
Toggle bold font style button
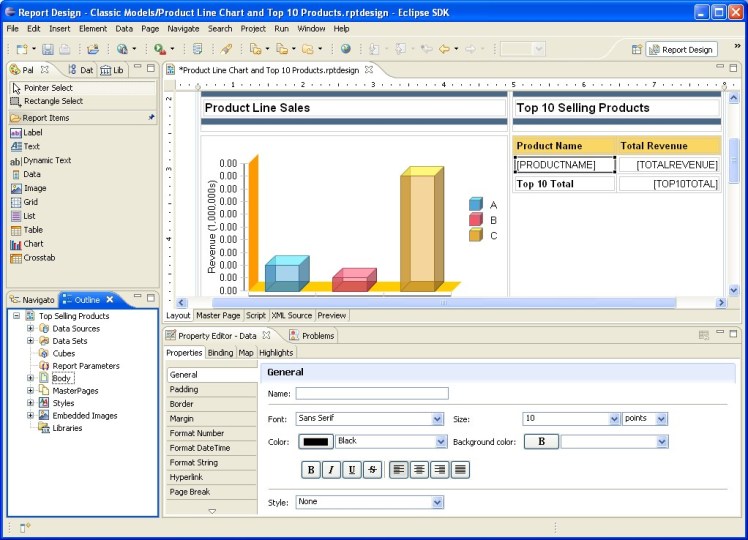click(x=311, y=469)
